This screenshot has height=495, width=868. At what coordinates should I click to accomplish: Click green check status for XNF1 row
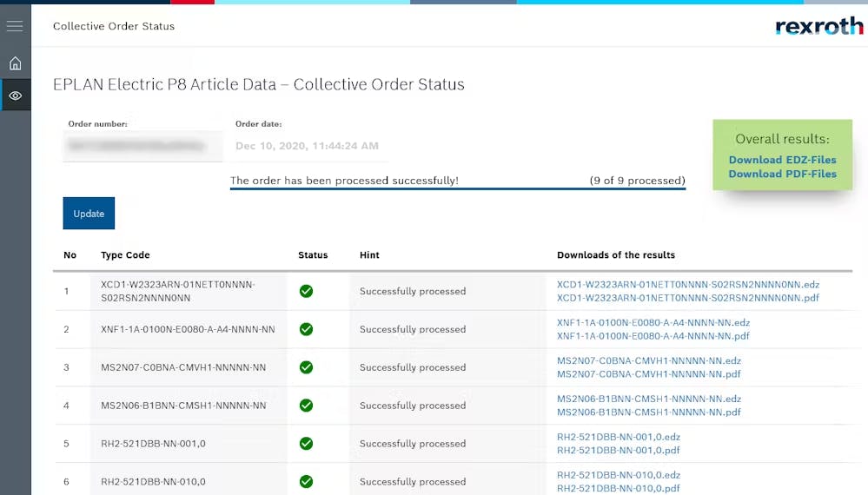click(x=306, y=329)
